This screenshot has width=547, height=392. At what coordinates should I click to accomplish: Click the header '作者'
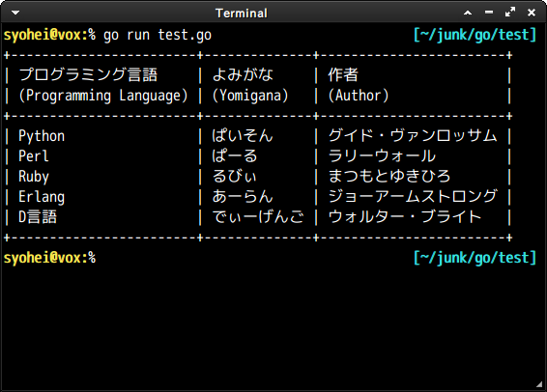(343, 74)
